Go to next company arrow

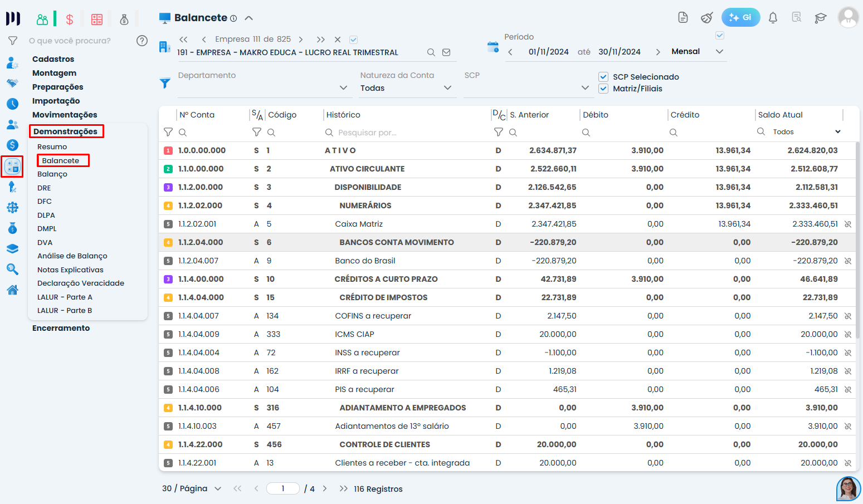(x=301, y=40)
